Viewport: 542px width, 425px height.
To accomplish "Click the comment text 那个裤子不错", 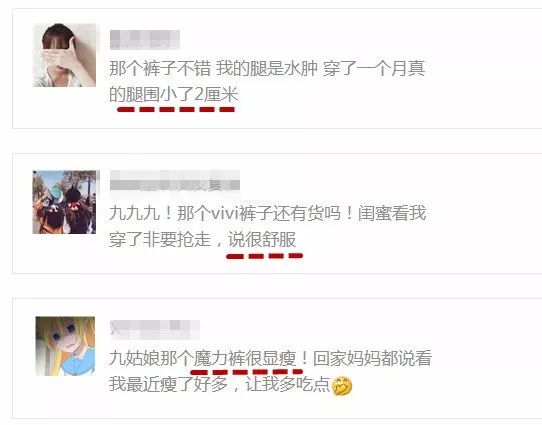I will click(x=160, y=68).
